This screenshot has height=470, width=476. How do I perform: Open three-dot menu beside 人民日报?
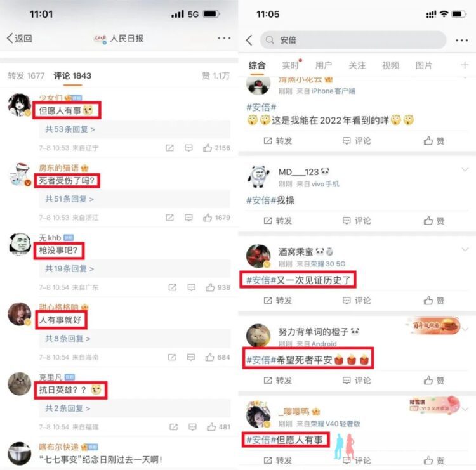[224, 38]
